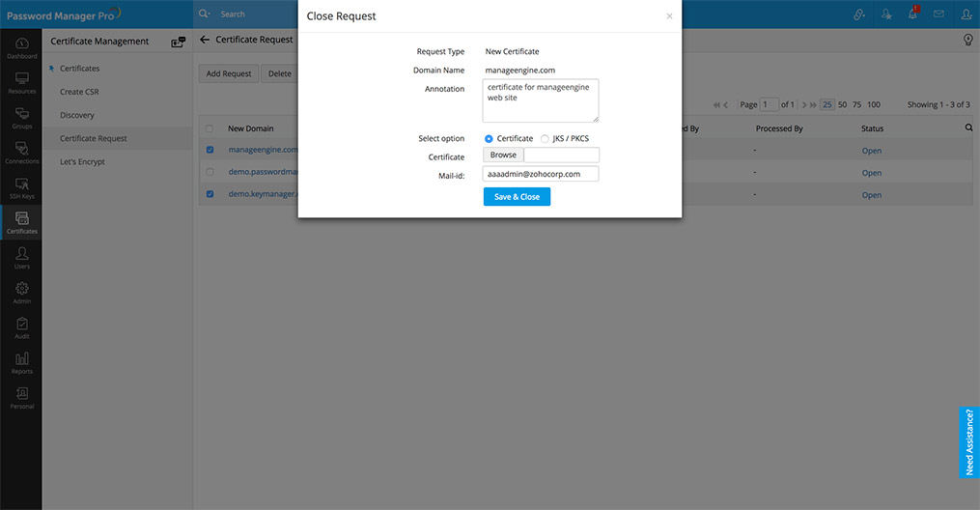The width and height of the screenshot is (980, 510).
Task: Open the user profile icon in header
Action: point(966,14)
